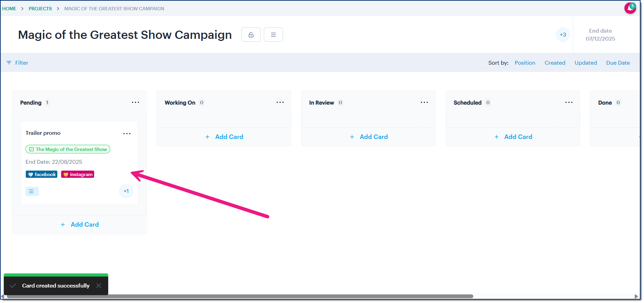The image size is (644, 303).
Task: Add a card to the Scheduled column
Action: (513, 137)
